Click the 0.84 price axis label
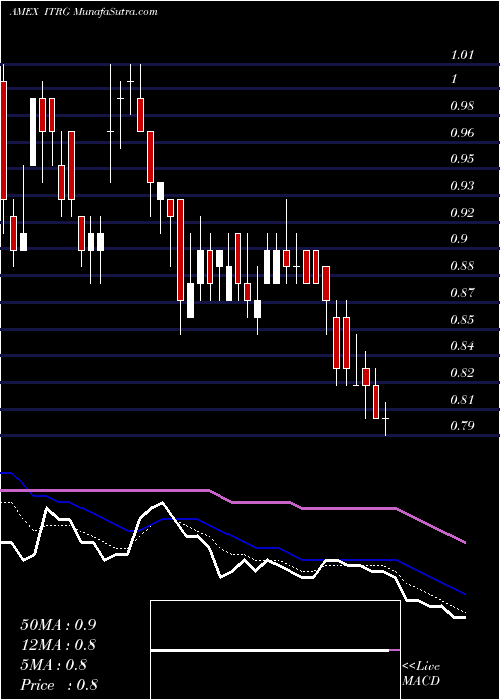500x700 pixels. coord(462,346)
